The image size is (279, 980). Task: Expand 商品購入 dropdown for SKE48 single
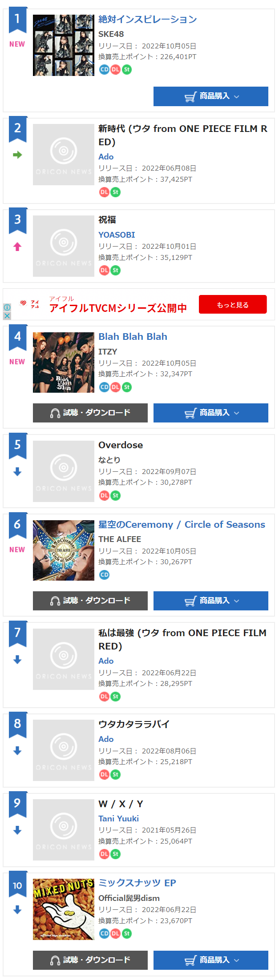click(x=211, y=96)
